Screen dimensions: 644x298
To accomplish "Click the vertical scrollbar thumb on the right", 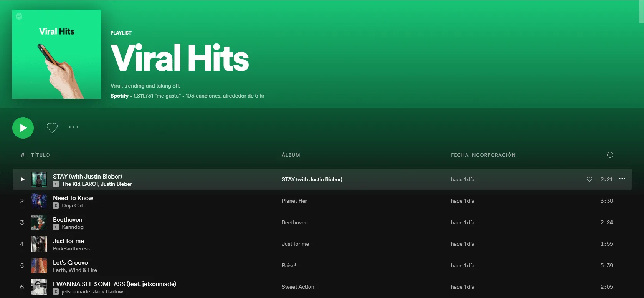I will coord(641,12).
